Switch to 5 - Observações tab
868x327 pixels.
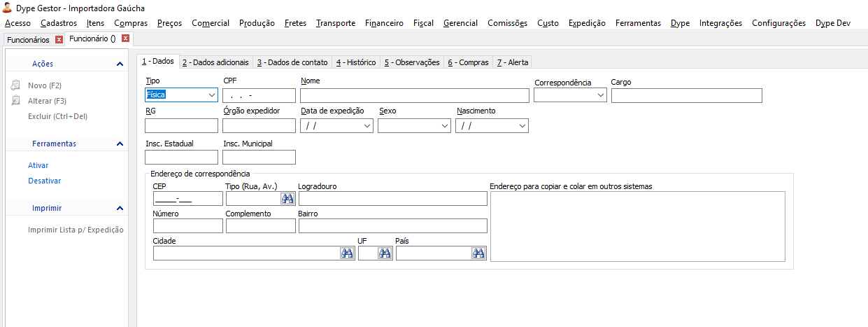(412, 62)
